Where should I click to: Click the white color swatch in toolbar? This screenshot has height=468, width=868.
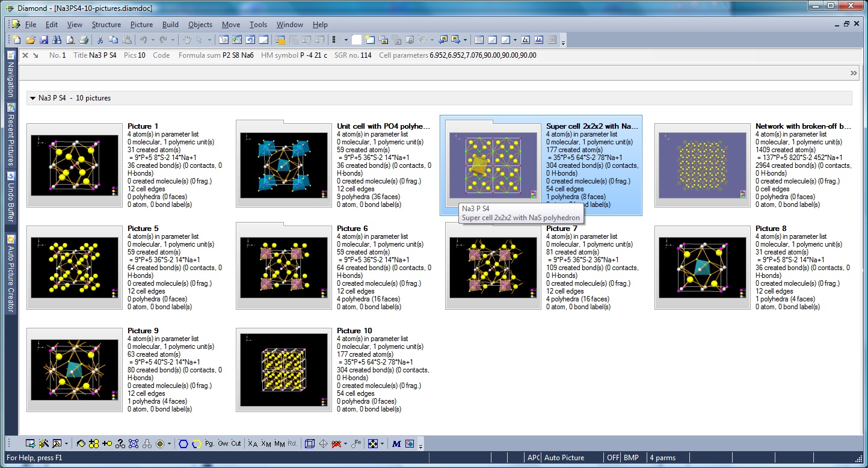(357, 40)
